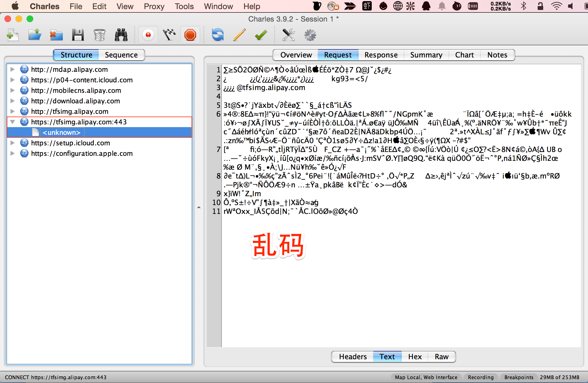Viewport: 588px width, 383px height.
Task: Open a saved session with folder icon
Action: (35, 35)
